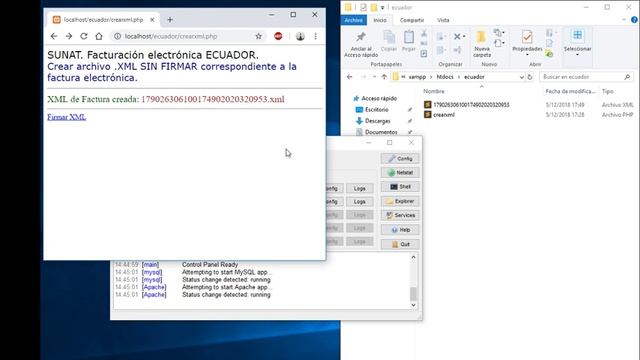Reload the creaxml.php page
The height and width of the screenshot is (360, 640).
84,36
